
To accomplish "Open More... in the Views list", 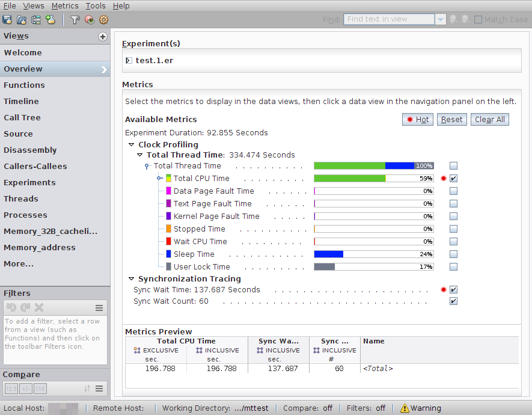I will (19, 263).
